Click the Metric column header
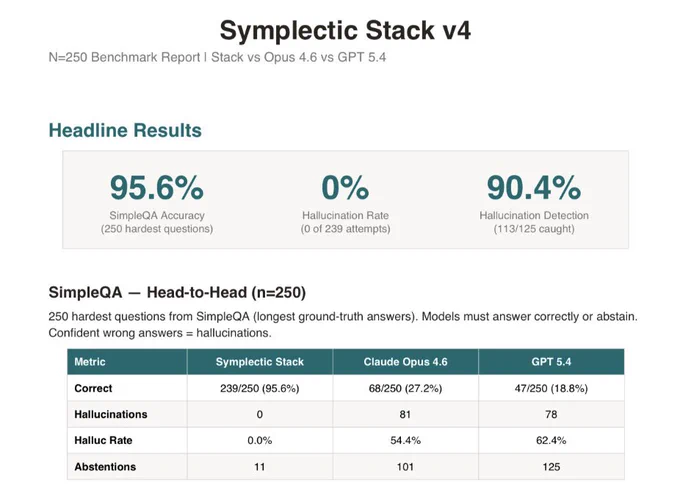 (x=90, y=362)
